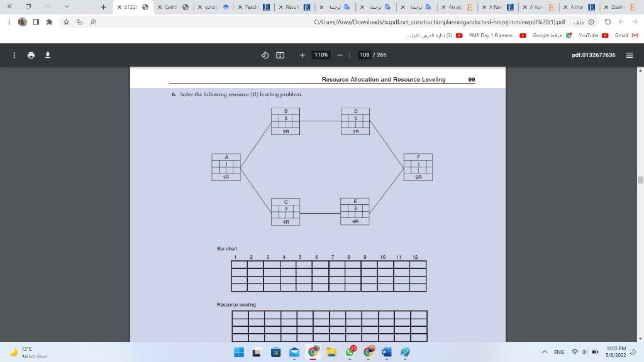Open the Google Maps bookmark
The width and height of the screenshot is (644, 362).
point(552,35)
